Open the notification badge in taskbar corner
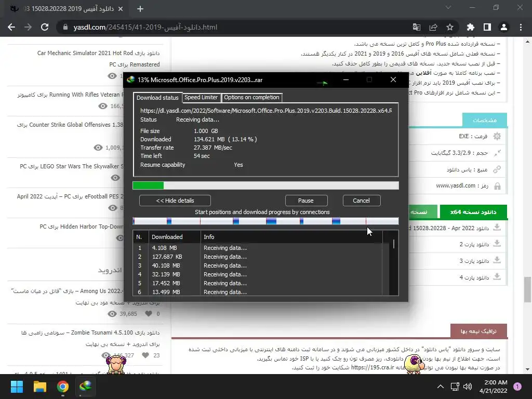The height and width of the screenshot is (399, 532). tap(517, 386)
